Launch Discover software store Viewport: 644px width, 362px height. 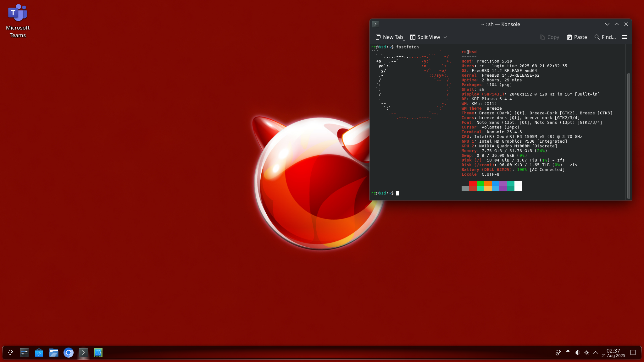click(x=39, y=353)
